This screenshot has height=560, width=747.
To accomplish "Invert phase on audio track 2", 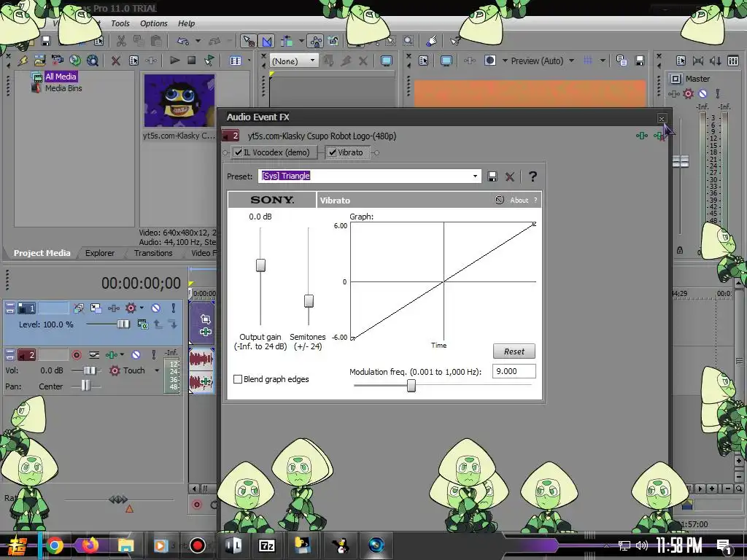I will pos(94,355).
